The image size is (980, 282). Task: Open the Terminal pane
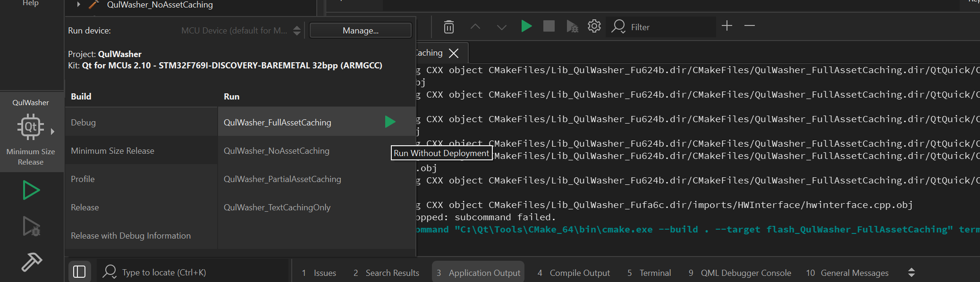point(649,273)
